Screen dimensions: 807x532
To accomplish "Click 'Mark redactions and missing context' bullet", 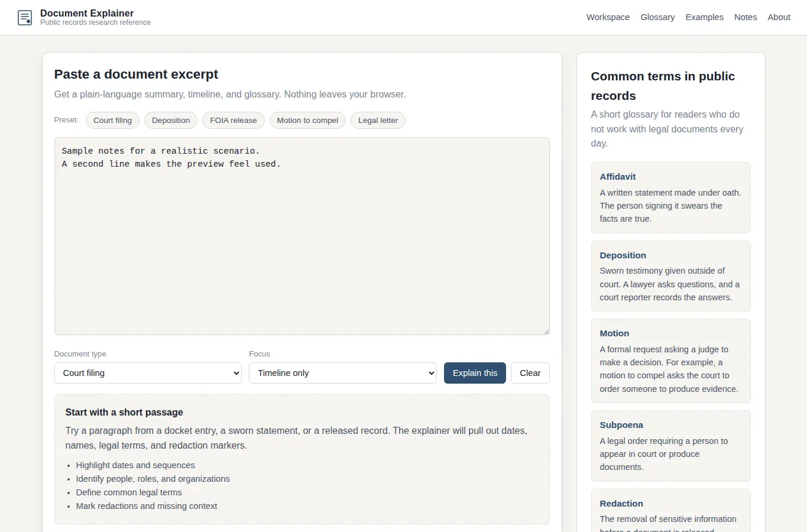I will click(x=147, y=506).
